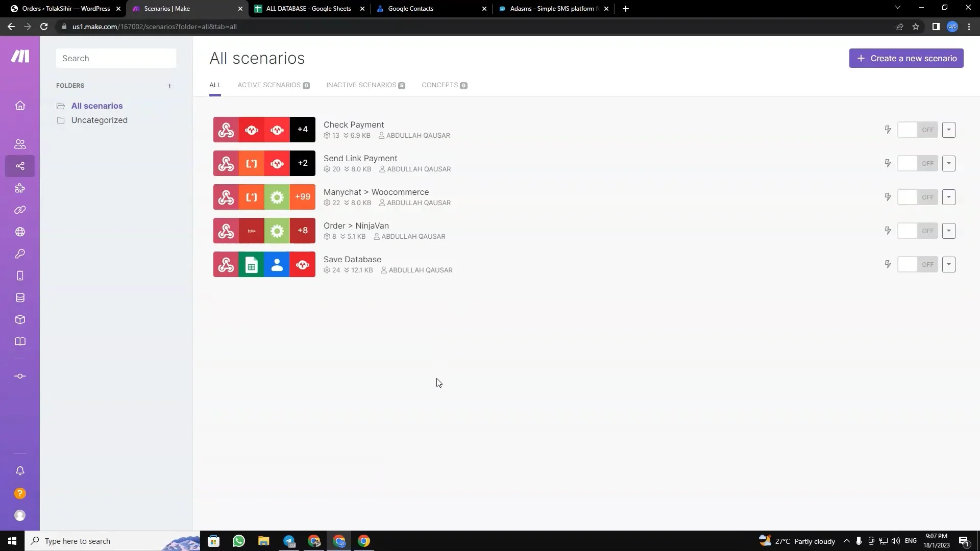Open the Devices phone icon in sidebar
980x551 pixels.
pyautogui.click(x=20, y=275)
